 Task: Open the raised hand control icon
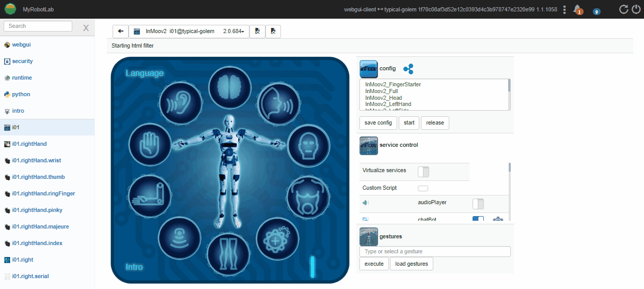(149, 145)
